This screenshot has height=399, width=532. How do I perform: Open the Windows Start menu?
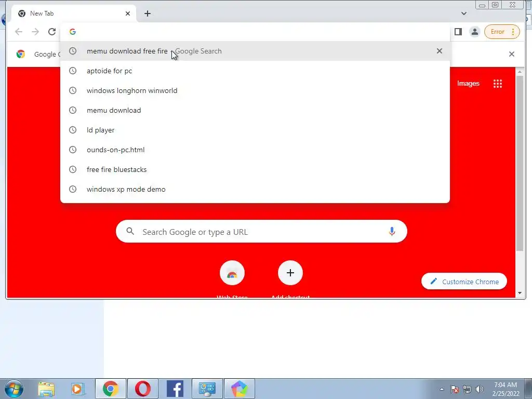click(14, 389)
